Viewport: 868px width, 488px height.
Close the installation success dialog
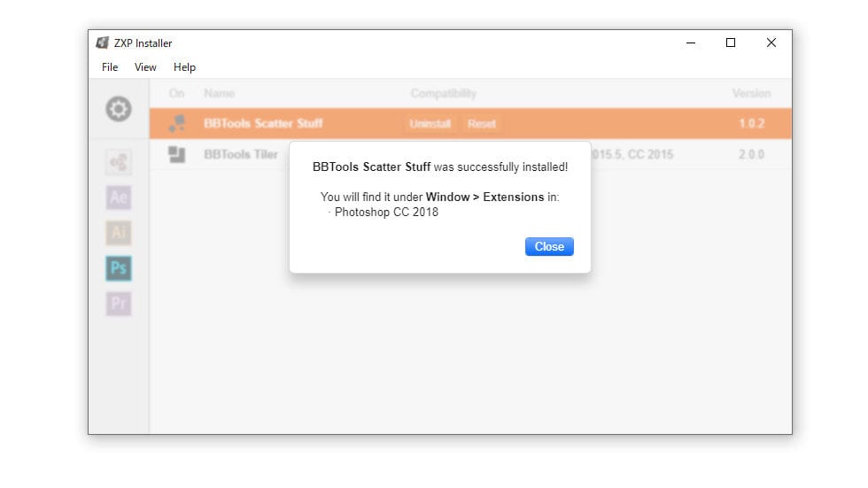(x=549, y=247)
